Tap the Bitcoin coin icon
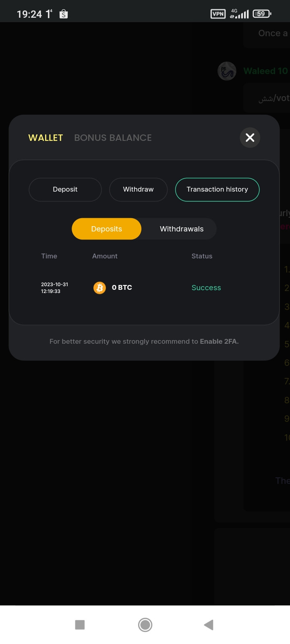The width and height of the screenshot is (290, 644). tap(99, 288)
